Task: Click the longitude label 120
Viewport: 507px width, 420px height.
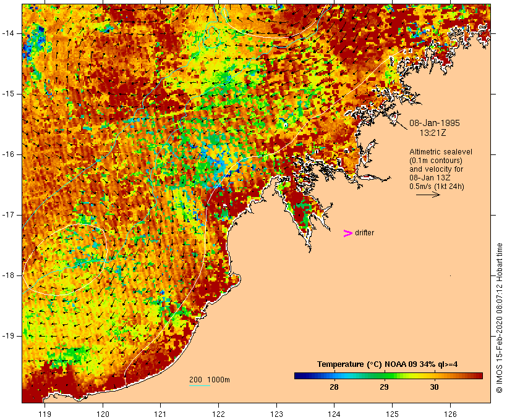Action: (103, 414)
